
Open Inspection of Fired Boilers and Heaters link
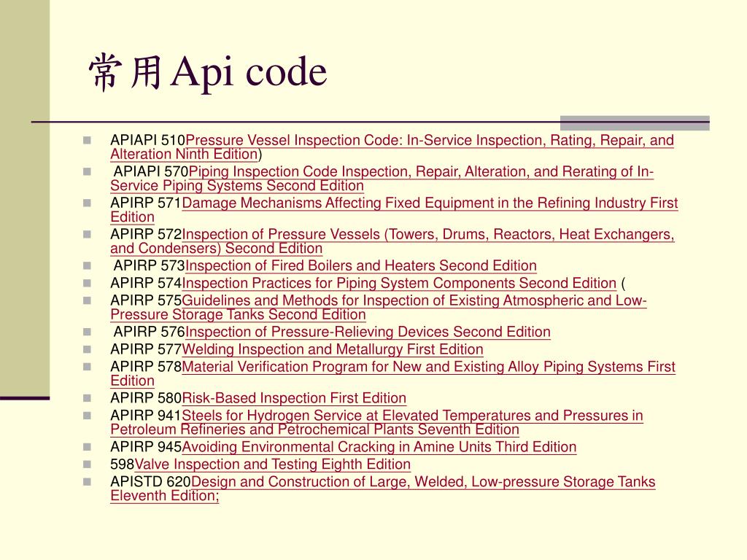(x=360, y=265)
